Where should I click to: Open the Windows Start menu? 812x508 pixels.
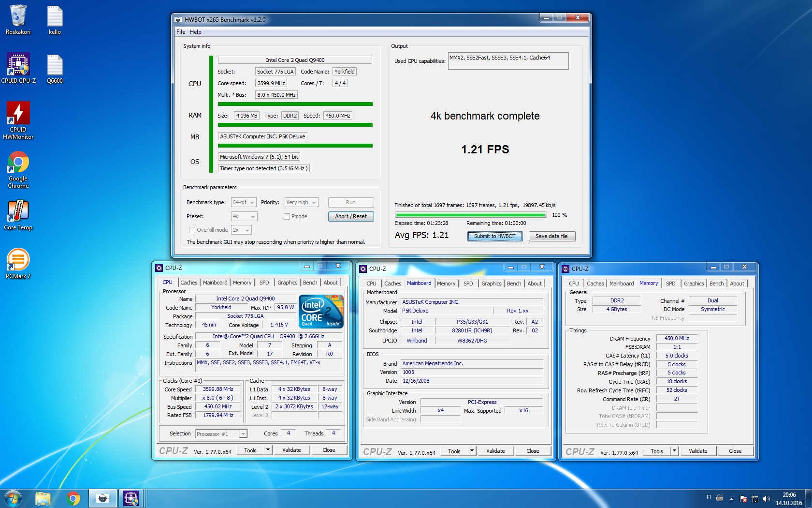(13, 498)
